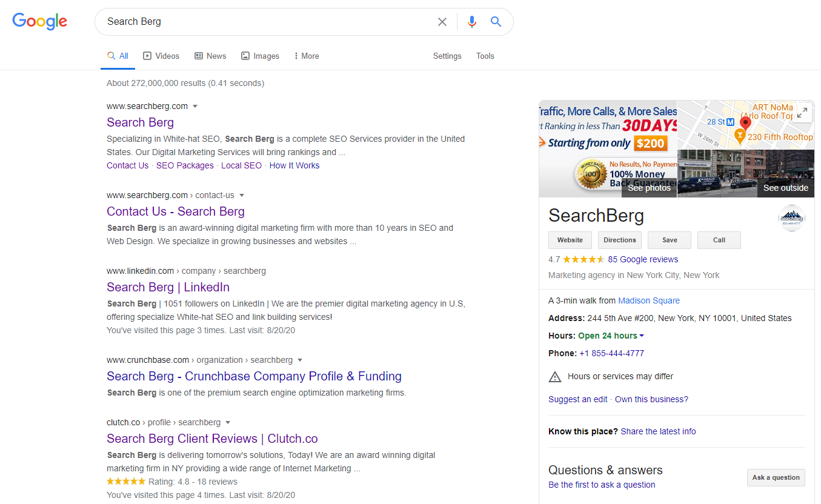Switch to the Videos tab
The height and width of the screenshot is (504, 821).
click(x=161, y=56)
